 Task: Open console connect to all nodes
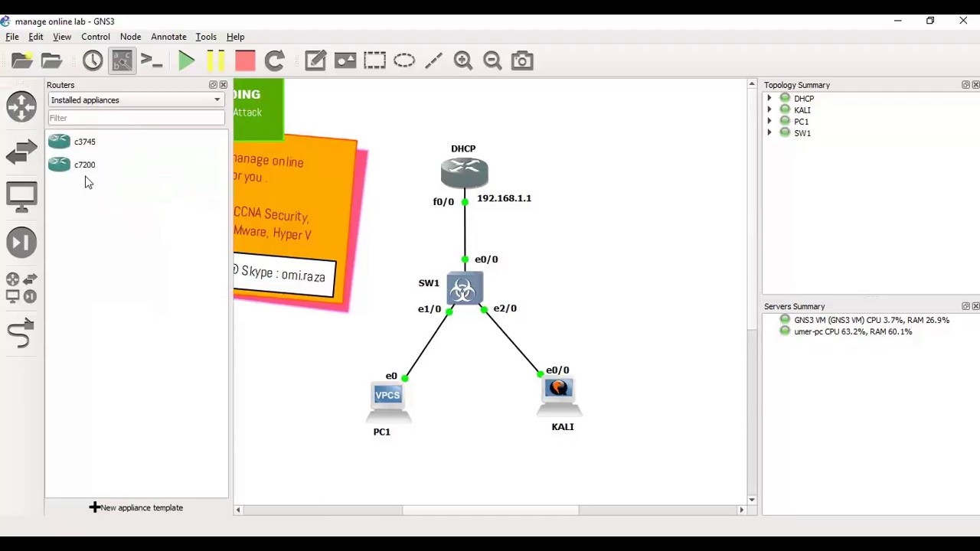tap(152, 60)
